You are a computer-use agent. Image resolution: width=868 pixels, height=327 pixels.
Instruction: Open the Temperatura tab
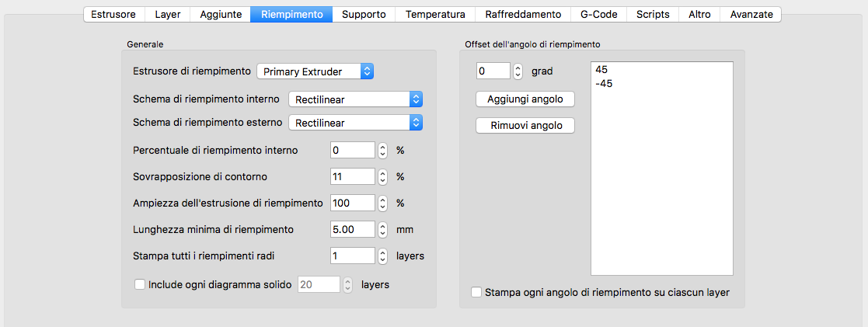pos(436,15)
